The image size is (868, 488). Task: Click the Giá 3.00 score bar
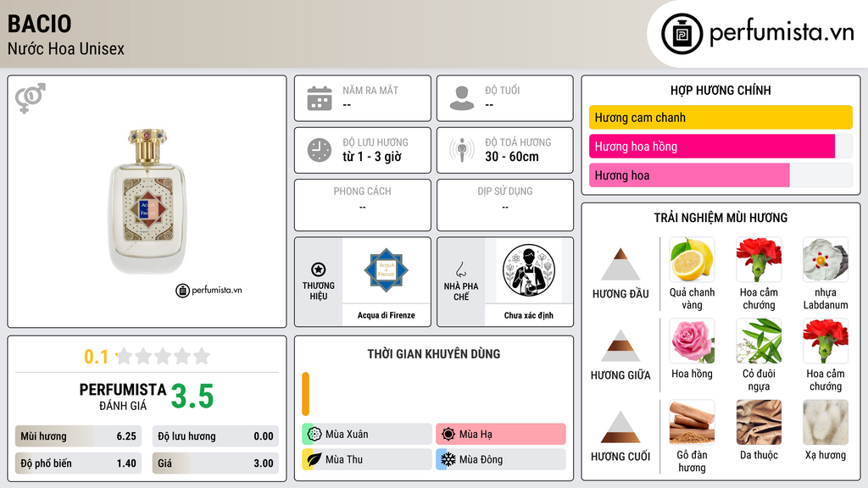pos(215,463)
